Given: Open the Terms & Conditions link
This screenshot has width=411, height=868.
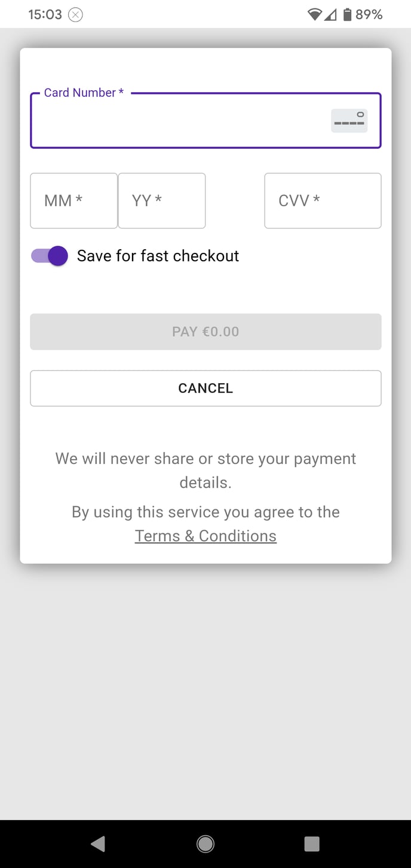Looking at the screenshot, I should coord(205,536).
